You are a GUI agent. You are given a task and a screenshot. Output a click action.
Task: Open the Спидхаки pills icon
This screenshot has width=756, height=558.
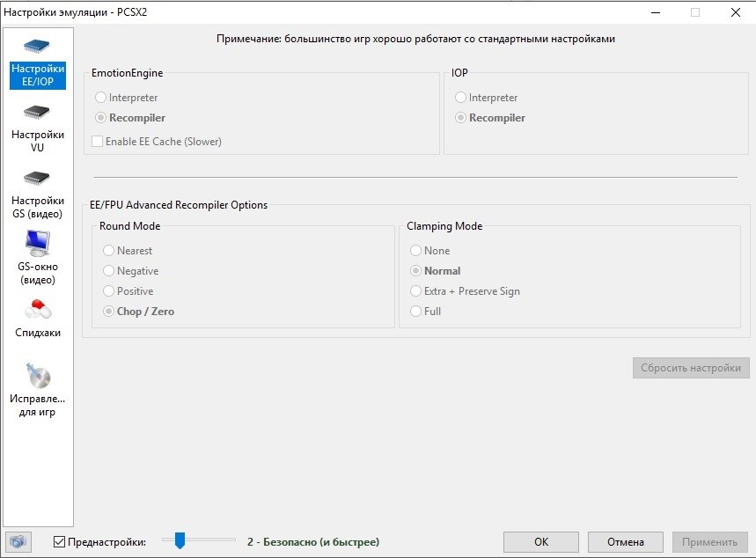click(x=37, y=310)
